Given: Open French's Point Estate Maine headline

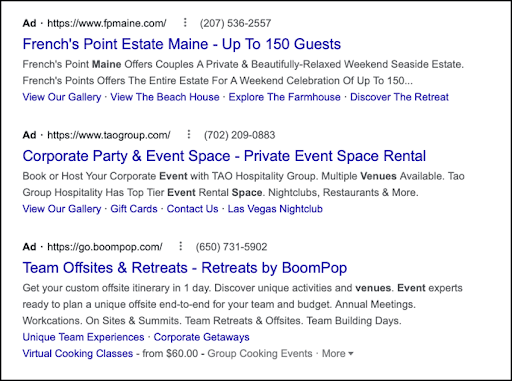Looking at the screenshot, I should click(x=182, y=44).
